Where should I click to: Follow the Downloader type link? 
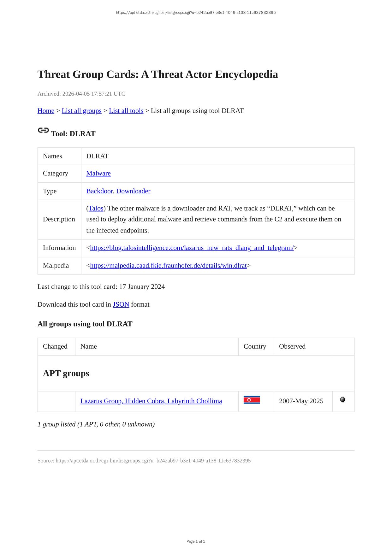point(133,191)
